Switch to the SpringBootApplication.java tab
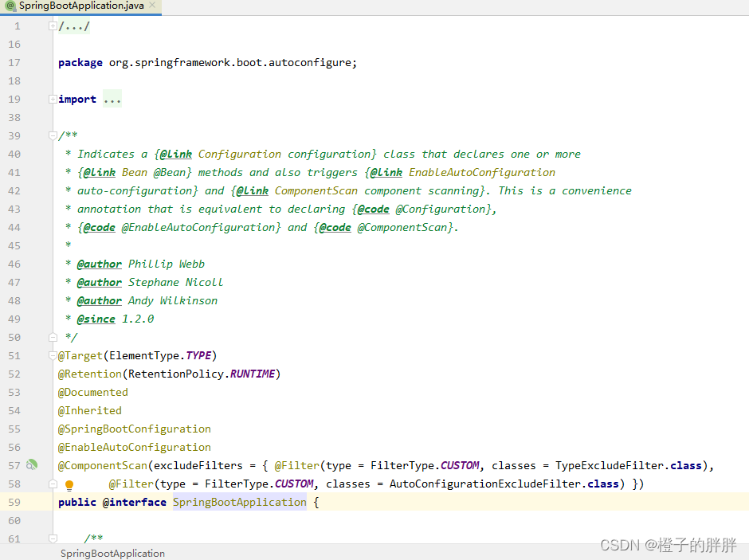This screenshot has height=560, width=749. [81, 6]
